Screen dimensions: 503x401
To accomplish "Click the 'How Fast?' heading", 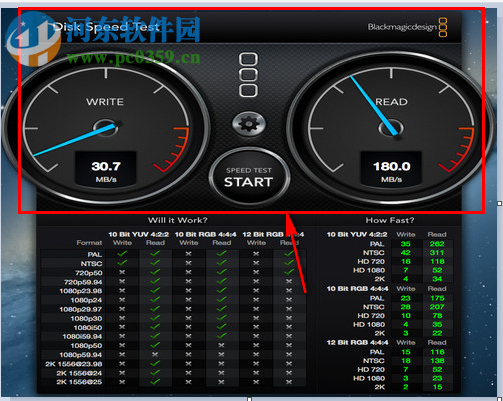I will [x=390, y=220].
